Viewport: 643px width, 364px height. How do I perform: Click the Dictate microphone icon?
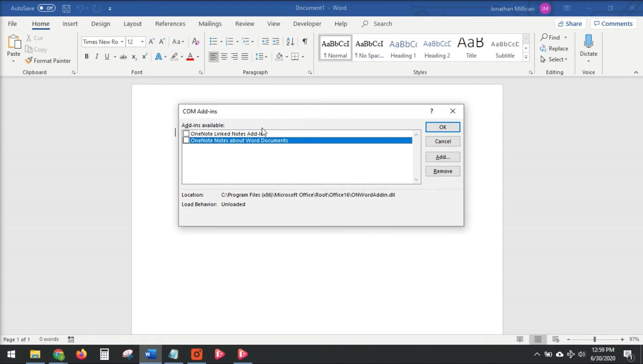point(588,41)
